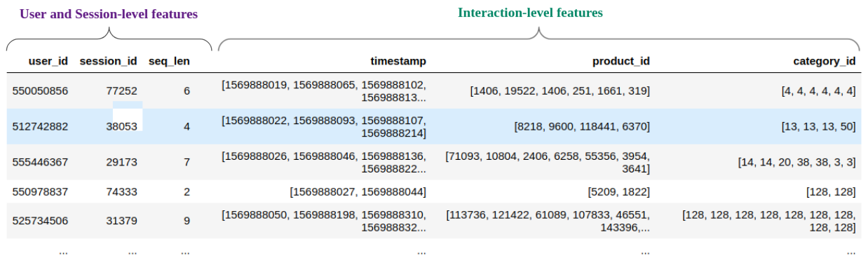The height and width of the screenshot is (265, 868).
Task: Click the user_id column header
Action: coord(48,61)
